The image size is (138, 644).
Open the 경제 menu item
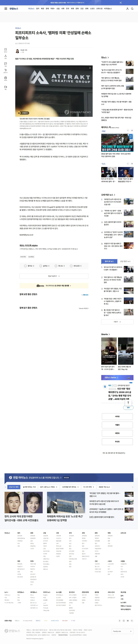47,9
